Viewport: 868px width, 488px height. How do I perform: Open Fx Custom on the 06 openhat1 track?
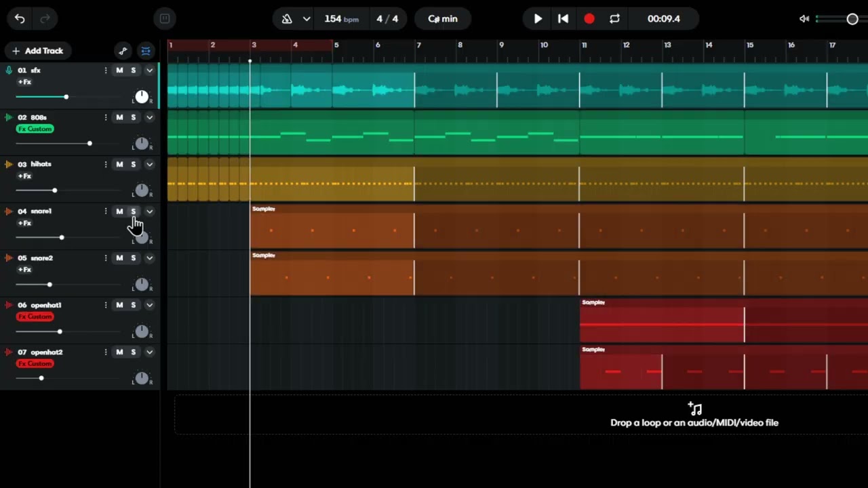tap(35, 317)
